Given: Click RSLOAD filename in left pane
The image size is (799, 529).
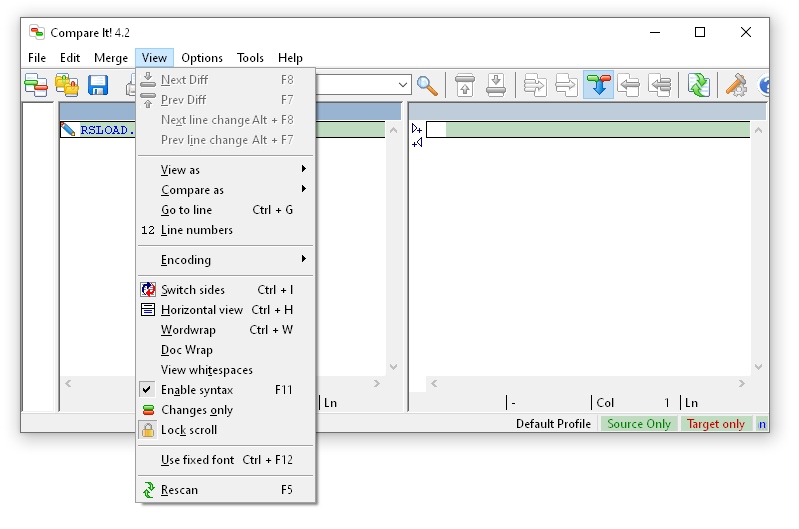Looking at the screenshot, I should tap(106, 130).
